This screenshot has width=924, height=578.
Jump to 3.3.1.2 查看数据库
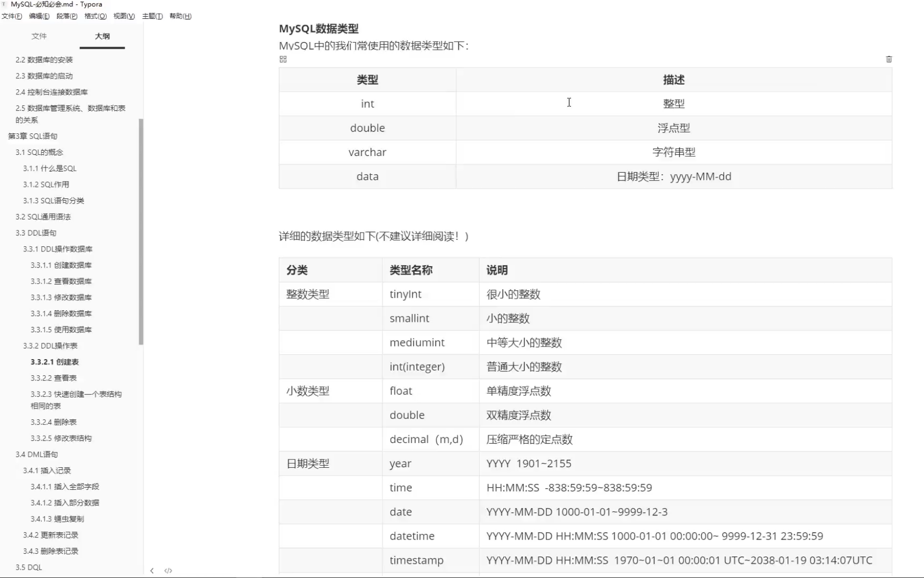pyautogui.click(x=61, y=281)
